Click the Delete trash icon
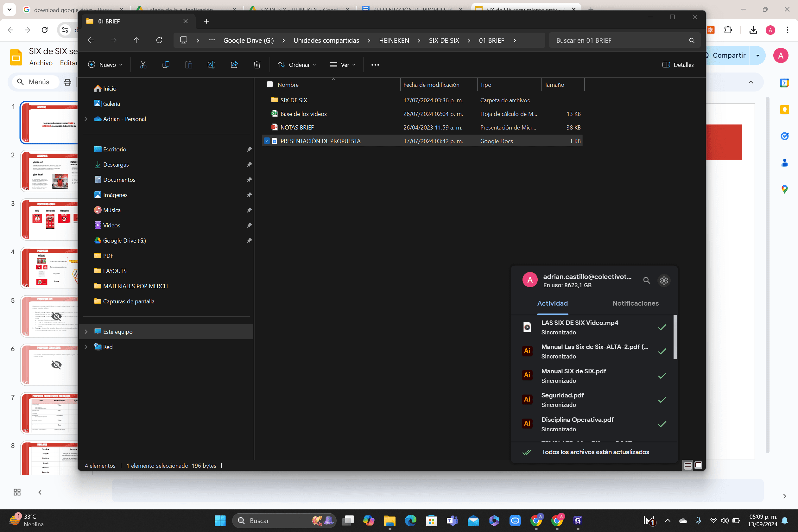The height and width of the screenshot is (532, 798). tap(257, 65)
